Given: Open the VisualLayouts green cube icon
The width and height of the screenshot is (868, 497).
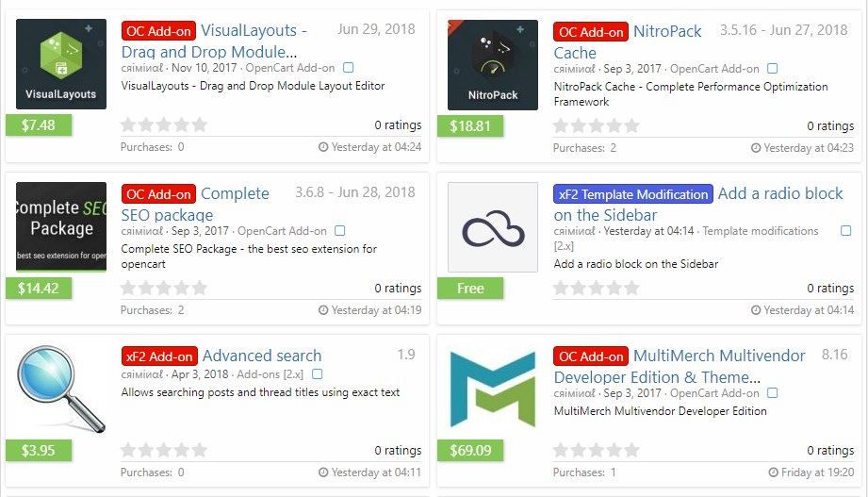Looking at the screenshot, I should pyautogui.click(x=61, y=64).
